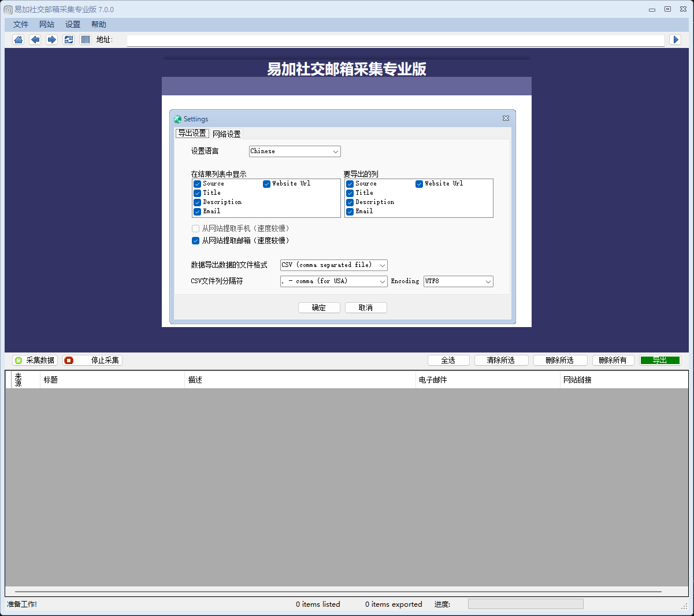The width and height of the screenshot is (694, 616).
Task: Click the 确定 button
Action: [x=319, y=307]
